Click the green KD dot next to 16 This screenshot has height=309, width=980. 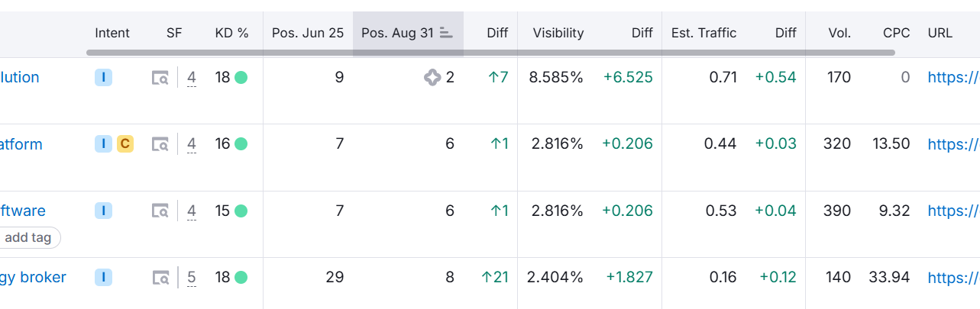241,144
